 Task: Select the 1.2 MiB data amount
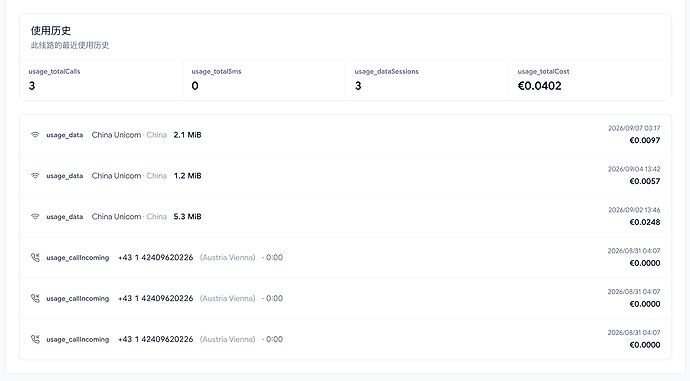187,176
